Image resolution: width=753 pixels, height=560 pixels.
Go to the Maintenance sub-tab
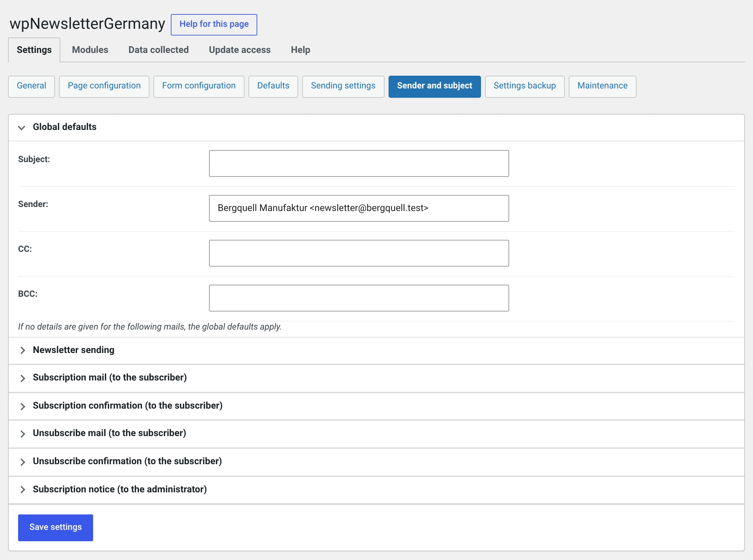(x=602, y=86)
